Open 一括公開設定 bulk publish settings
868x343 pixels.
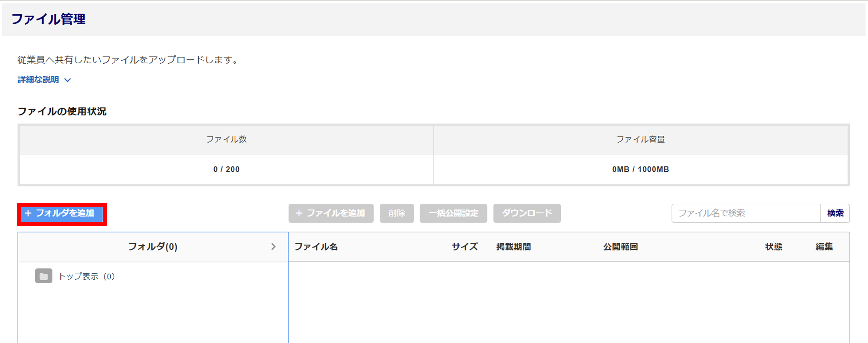coord(453,213)
